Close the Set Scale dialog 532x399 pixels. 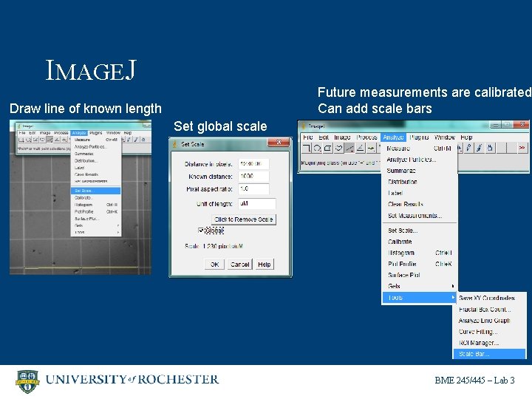(279, 143)
